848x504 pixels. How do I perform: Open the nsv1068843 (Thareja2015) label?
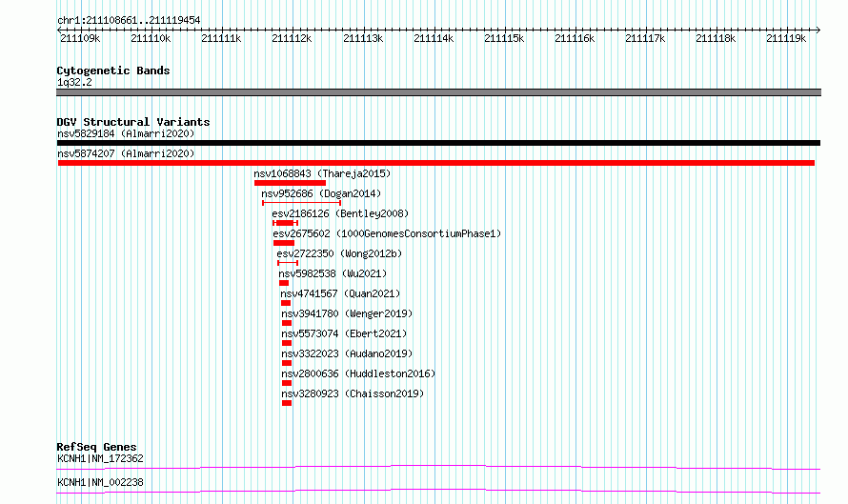(322, 173)
